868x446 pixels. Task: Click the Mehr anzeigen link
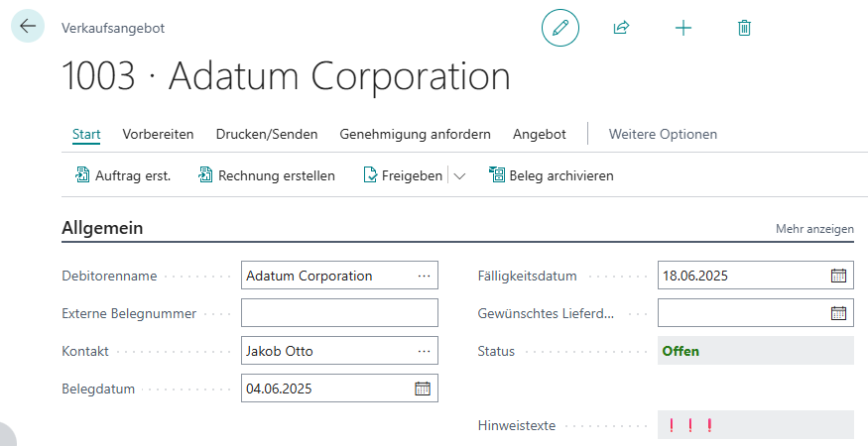click(813, 229)
